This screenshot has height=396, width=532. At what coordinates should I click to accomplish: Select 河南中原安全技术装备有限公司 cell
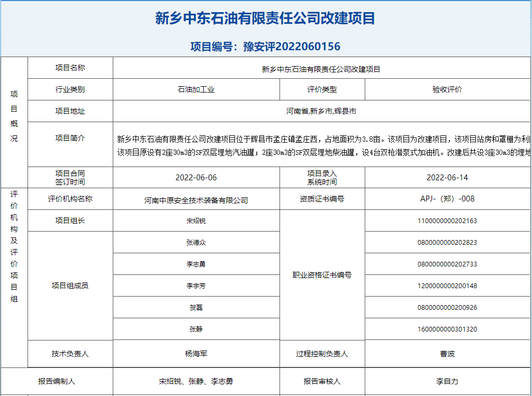[196, 199]
